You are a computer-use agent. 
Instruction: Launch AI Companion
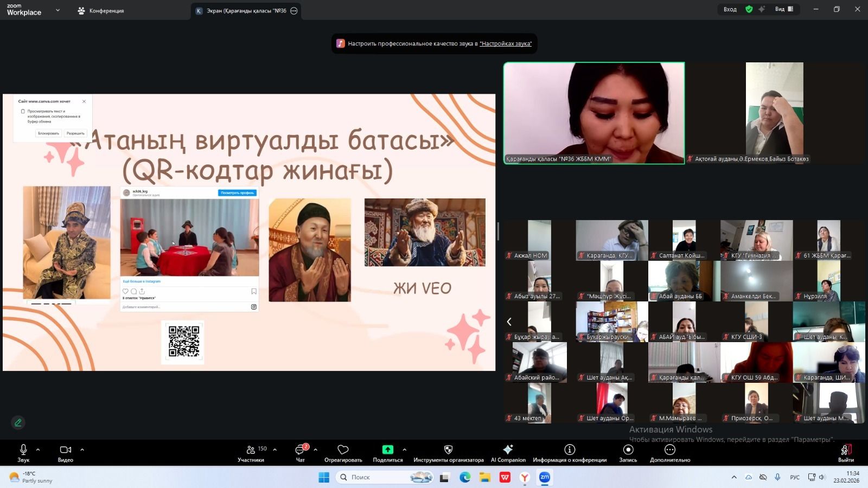508,450
